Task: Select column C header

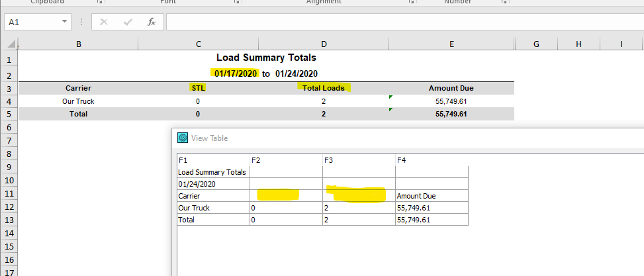Action: click(198, 44)
